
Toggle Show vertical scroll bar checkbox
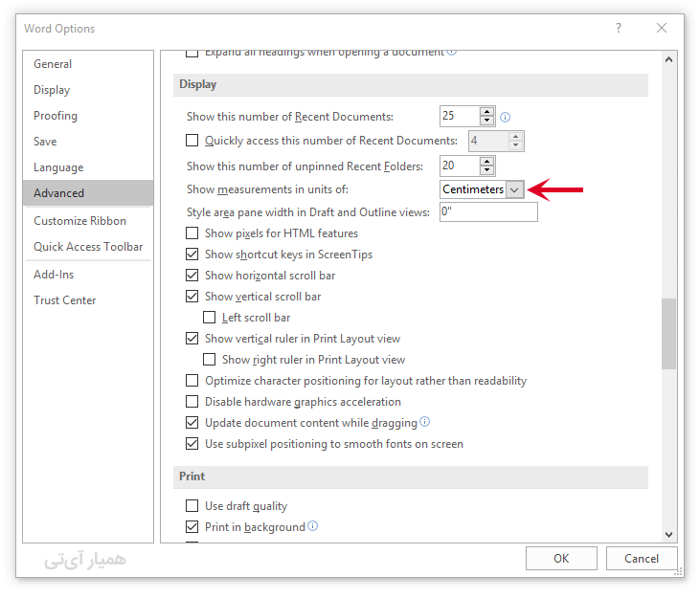(192, 296)
